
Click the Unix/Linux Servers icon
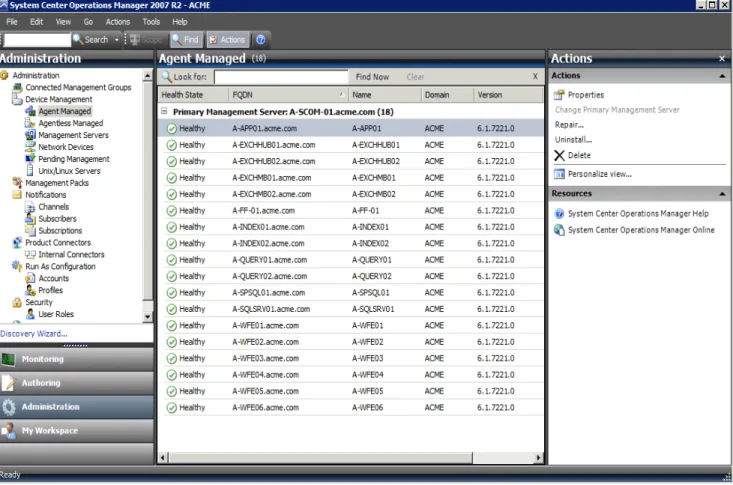30,171
